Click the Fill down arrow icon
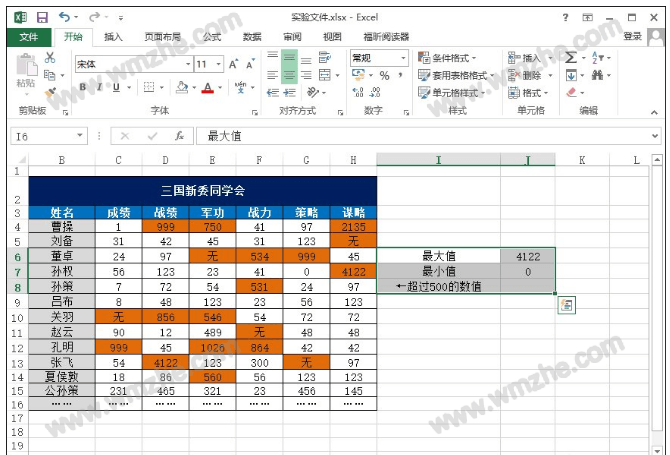 point(571,75)
